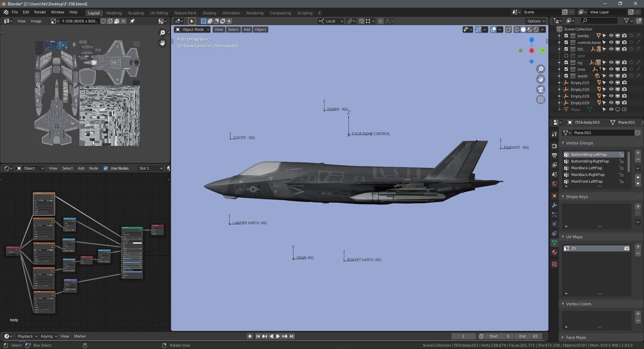Open the File menu
Viewport: 644px width, 349px height.
pos(15,12)
